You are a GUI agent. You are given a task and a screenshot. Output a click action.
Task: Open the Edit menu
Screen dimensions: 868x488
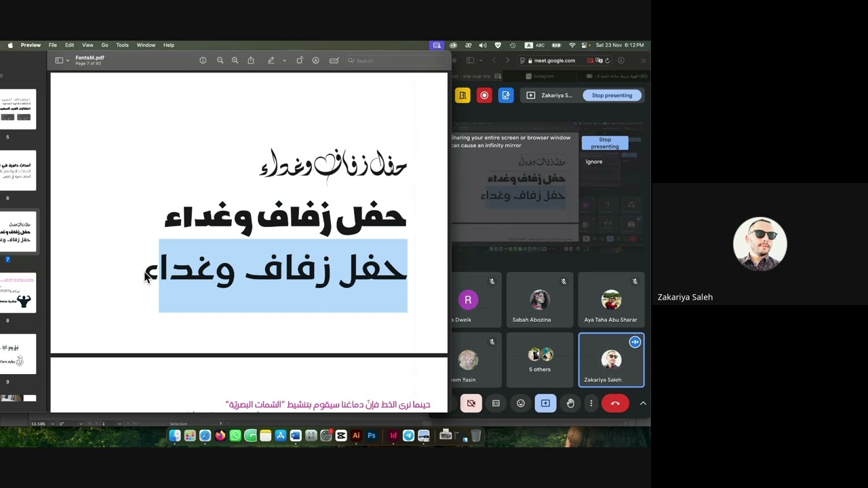pos(69,45)
